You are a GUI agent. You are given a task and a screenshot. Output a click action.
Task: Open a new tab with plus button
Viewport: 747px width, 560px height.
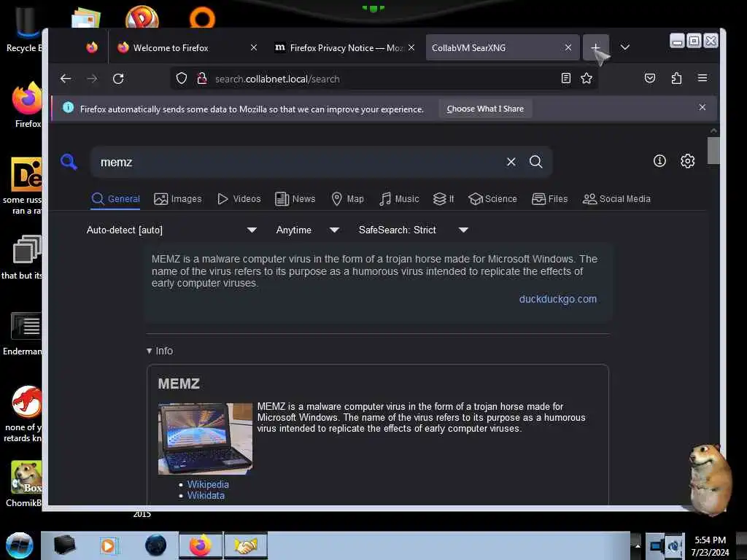click(x=595, y=47)
